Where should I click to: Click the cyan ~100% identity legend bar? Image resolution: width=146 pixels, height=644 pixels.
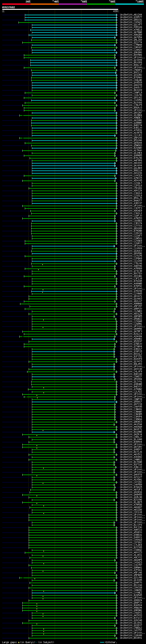[x=130, y=4]
